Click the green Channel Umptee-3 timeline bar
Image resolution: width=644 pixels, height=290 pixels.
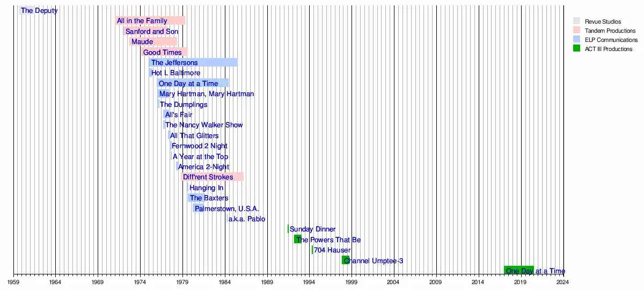click(x=345, y=260)
